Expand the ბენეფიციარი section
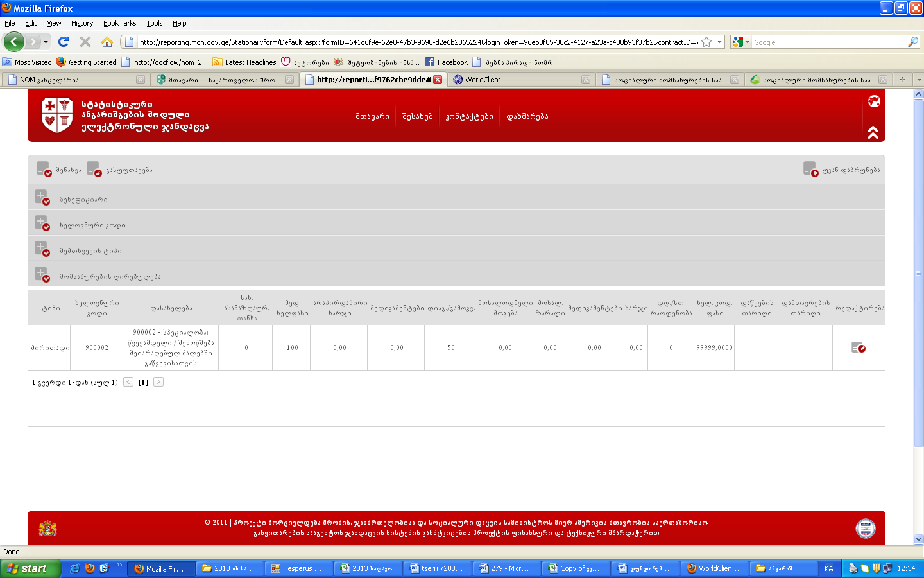 (42, 198)
